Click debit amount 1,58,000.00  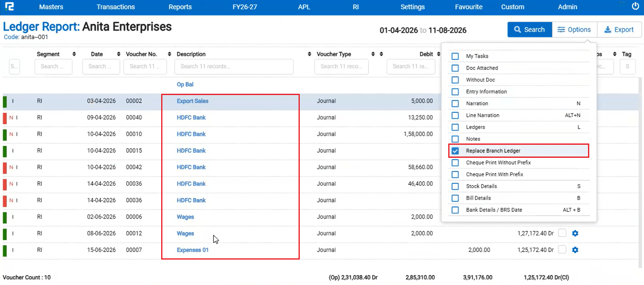418,134
